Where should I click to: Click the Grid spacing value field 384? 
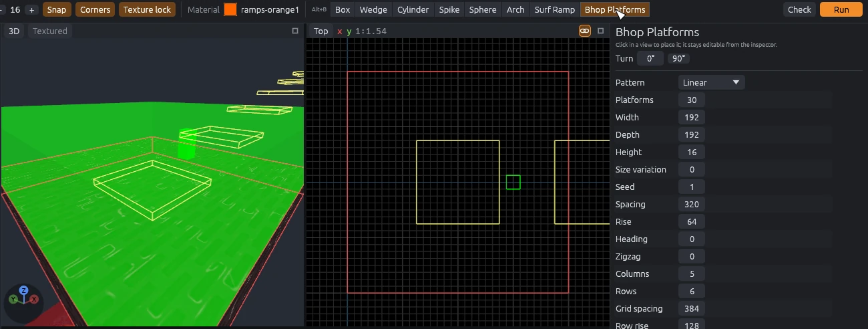pos(692,308)
